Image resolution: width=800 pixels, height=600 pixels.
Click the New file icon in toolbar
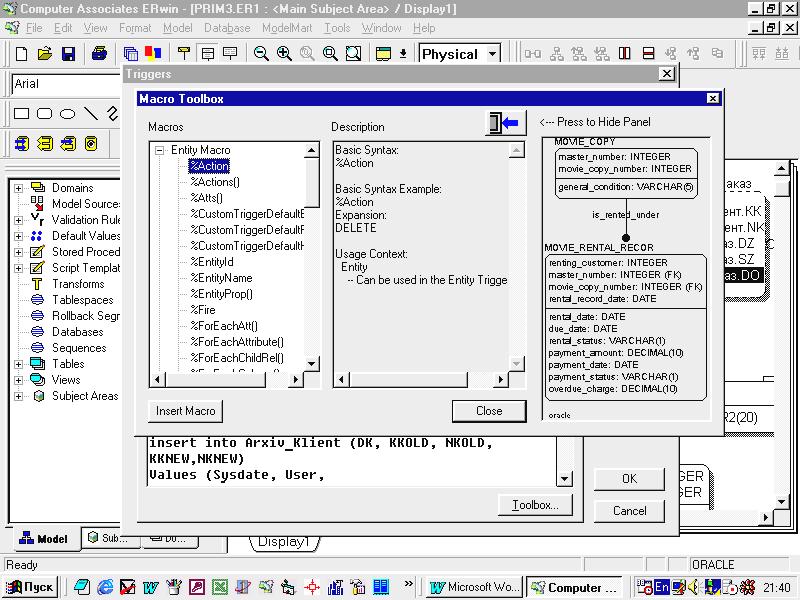pos(21,54)
